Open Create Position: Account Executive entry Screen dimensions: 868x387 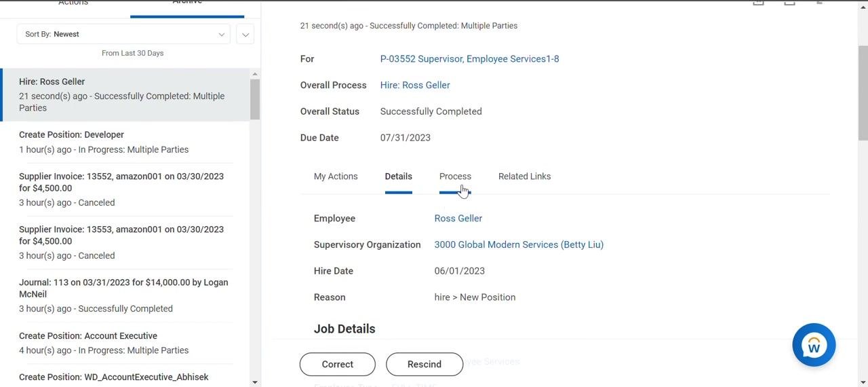coord(125,343)
